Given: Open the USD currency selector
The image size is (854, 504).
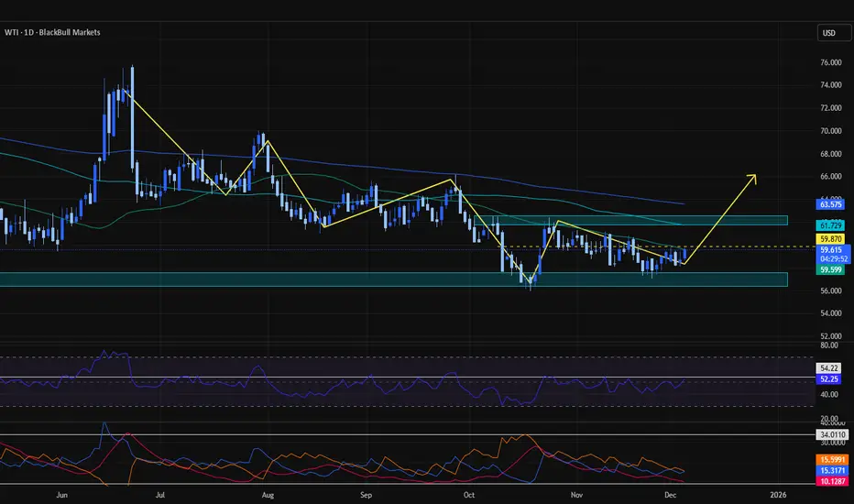Looking at the screenshot, I should point(834,33).
